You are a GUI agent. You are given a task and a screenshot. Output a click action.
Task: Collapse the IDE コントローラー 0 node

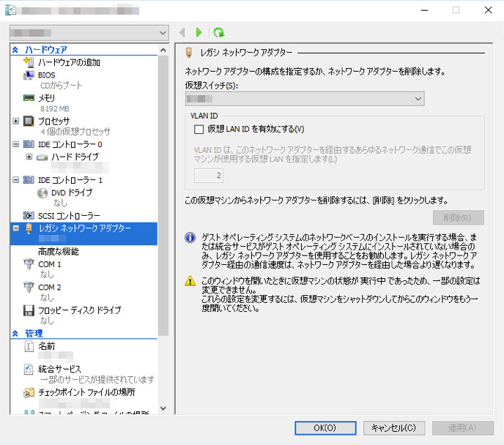(16, 144)
